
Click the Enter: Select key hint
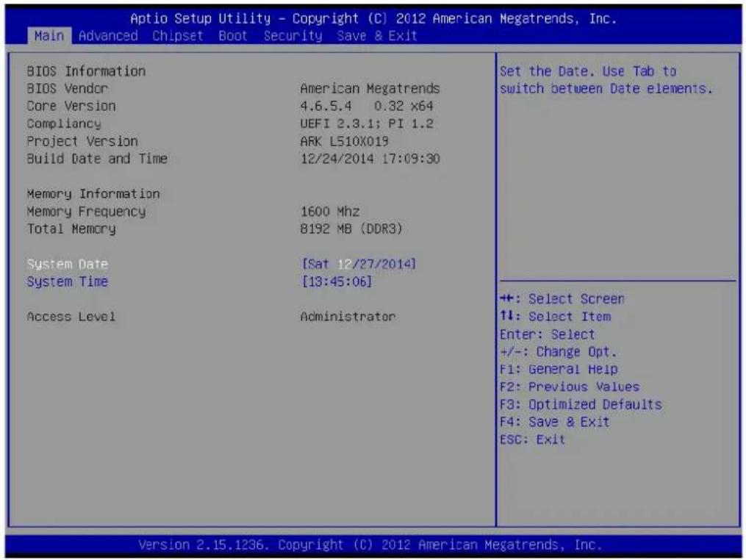pos(547,334)
